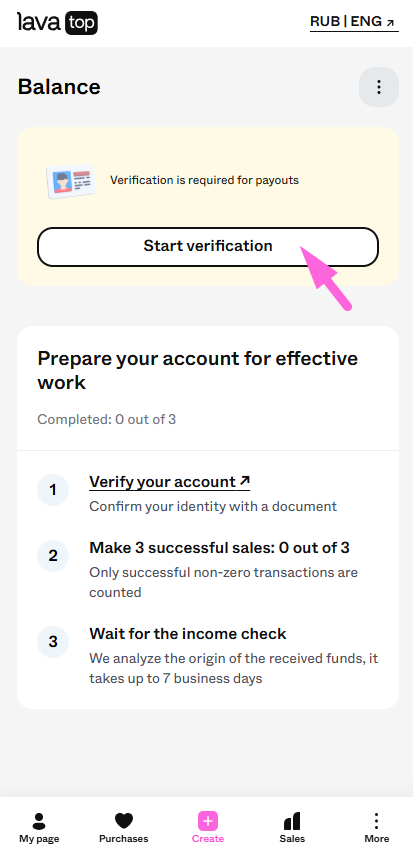Click the Prepare your account heading

pyautogui.click(x=198, y=370)
